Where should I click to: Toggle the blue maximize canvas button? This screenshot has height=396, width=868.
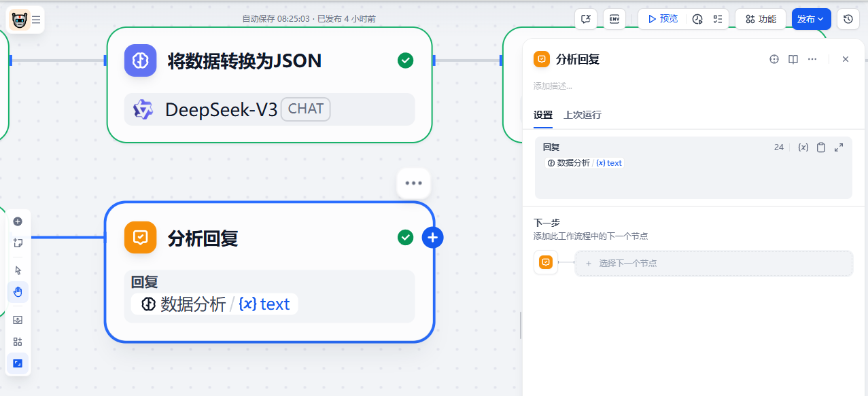18,363
